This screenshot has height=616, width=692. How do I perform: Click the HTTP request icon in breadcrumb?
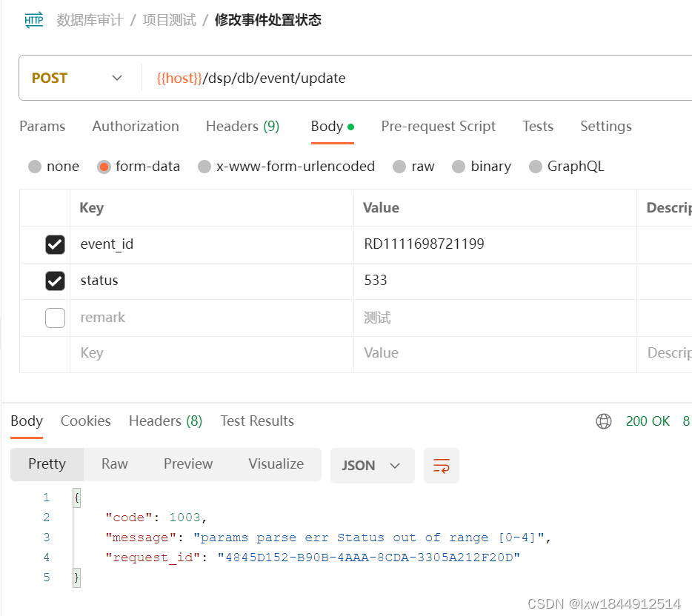(33, 20)
